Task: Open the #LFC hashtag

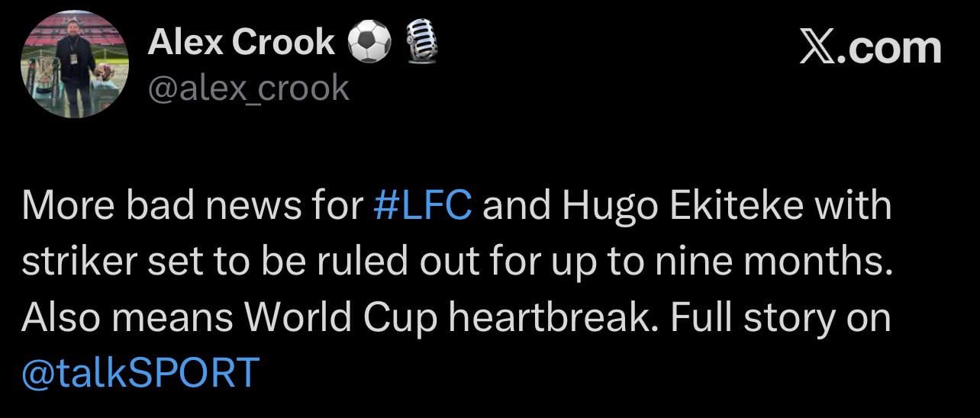Action: click(424, 207)
